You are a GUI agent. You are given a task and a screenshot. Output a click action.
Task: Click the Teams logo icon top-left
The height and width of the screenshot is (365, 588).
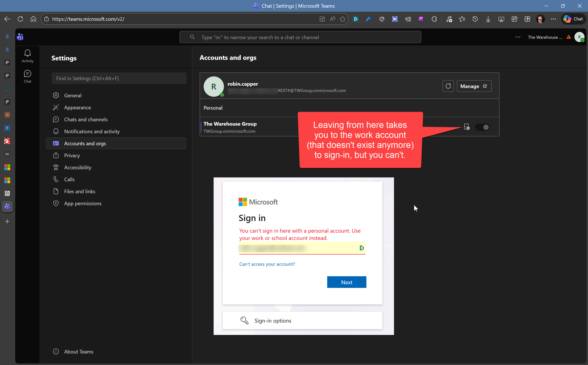(20, 37)
